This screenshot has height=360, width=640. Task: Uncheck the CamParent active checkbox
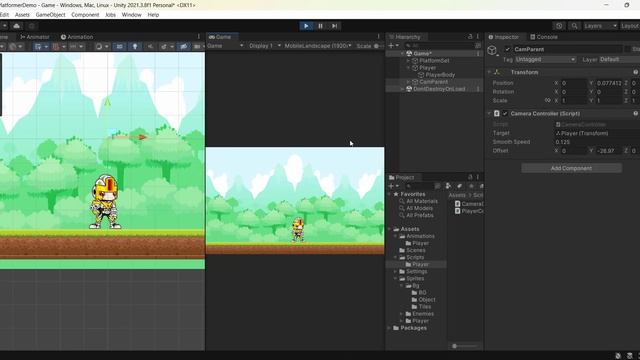[x=507, y=49]
